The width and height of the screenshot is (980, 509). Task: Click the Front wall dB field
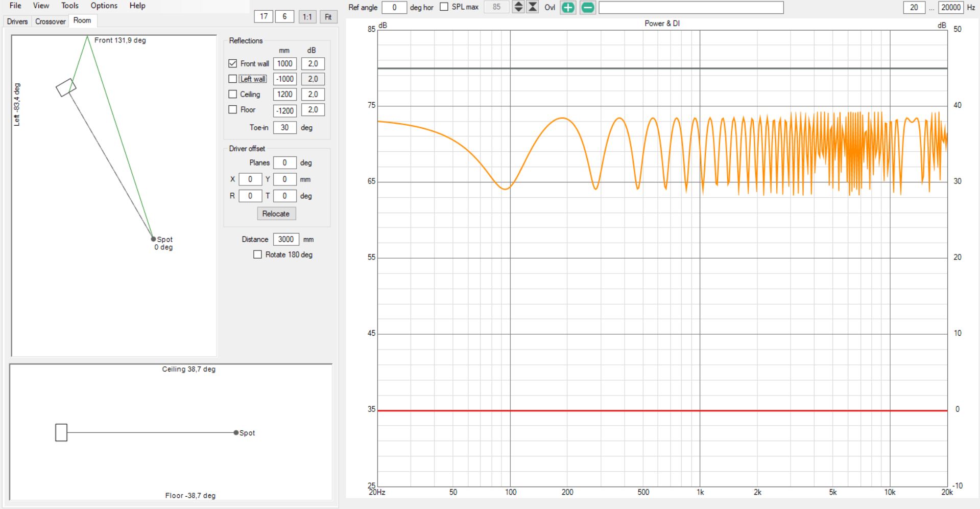click(x=313, y=63)
